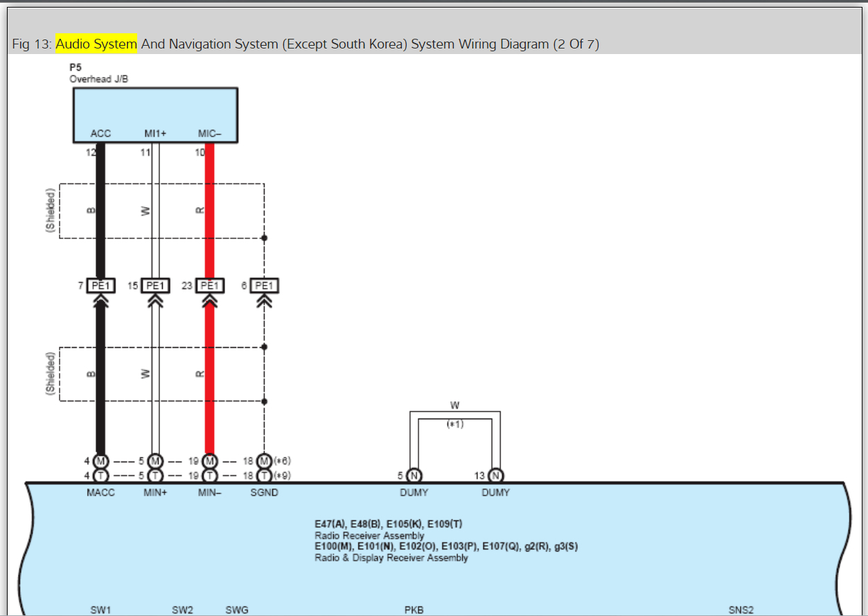This screenshot has width=868, height=616.
Task: Select the "P5" component code label
Action: coord(76,69)
